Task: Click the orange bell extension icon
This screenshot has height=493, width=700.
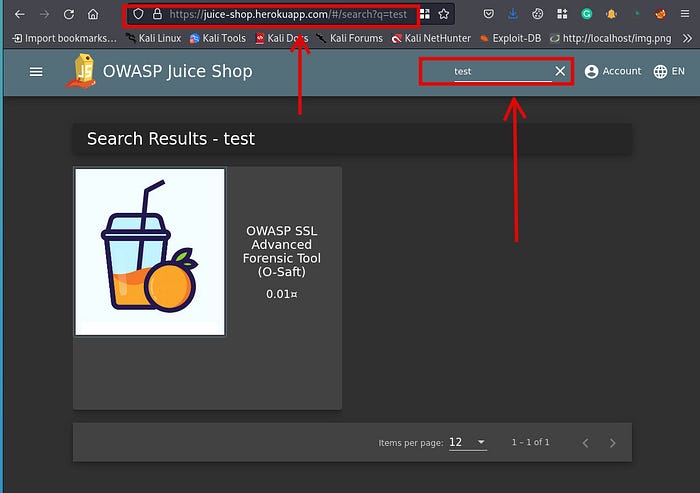Action: [x=611, y=14]
